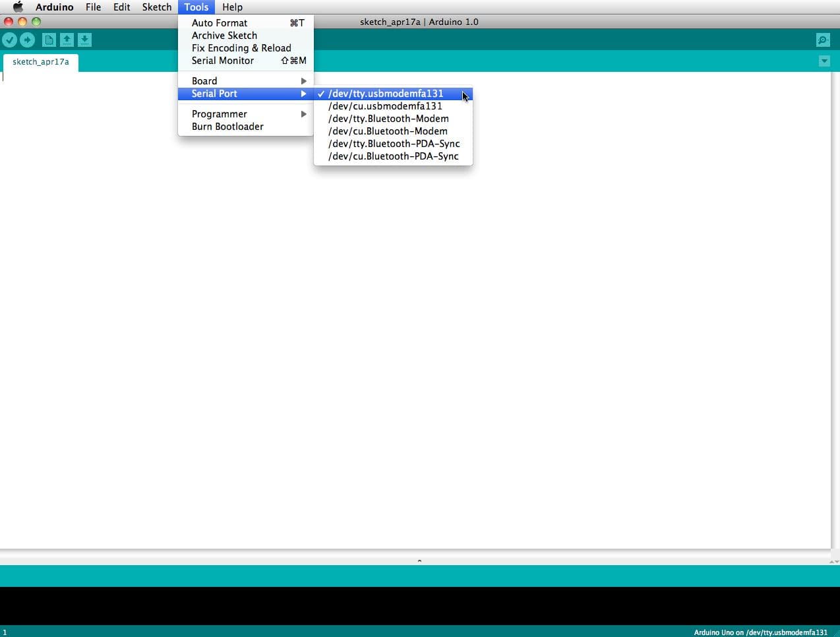Select the sketch_apr17a tab
This screenshot has width=840, height=637.
pos(40,62)
